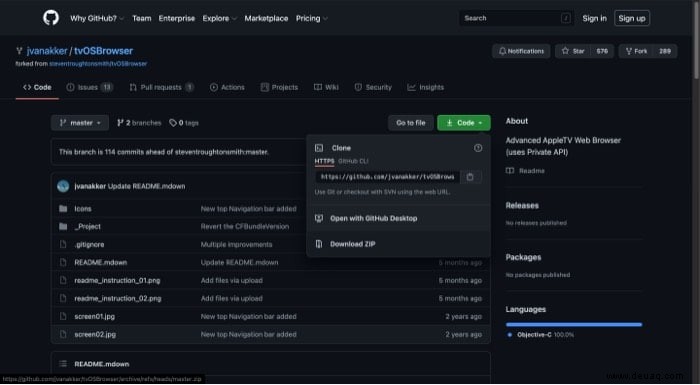Image resolution: width=700 pixels, height=385 pixels.
Task: Expand the Explore menu
Action: click(219, 18)
